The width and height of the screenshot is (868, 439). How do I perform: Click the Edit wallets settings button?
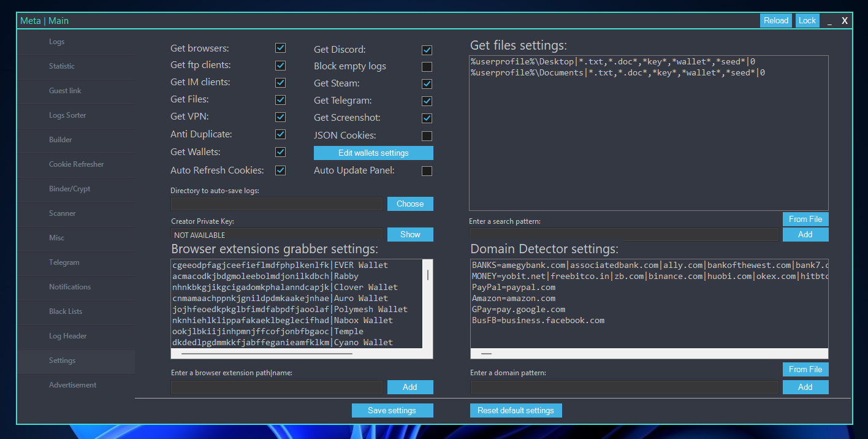[x=373, y=153]
